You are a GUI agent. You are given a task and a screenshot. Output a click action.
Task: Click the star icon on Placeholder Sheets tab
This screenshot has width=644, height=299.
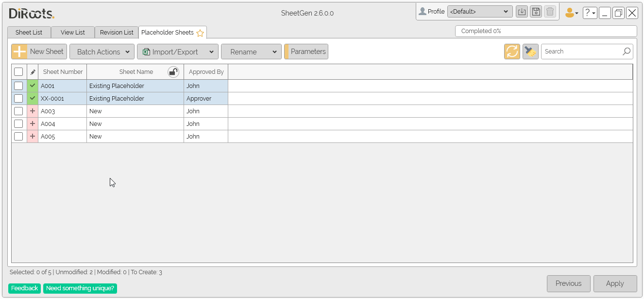click(200, 33)
